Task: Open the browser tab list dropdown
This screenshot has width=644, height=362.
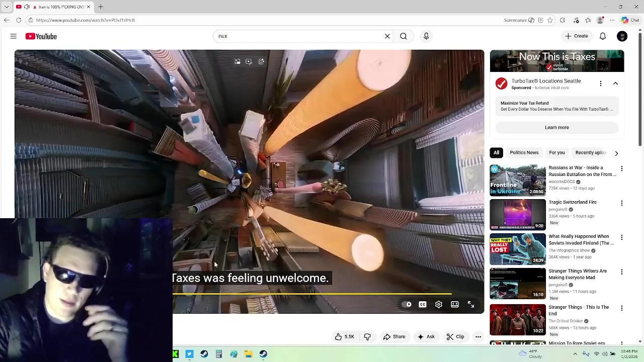Action: [x=7, y=7]
